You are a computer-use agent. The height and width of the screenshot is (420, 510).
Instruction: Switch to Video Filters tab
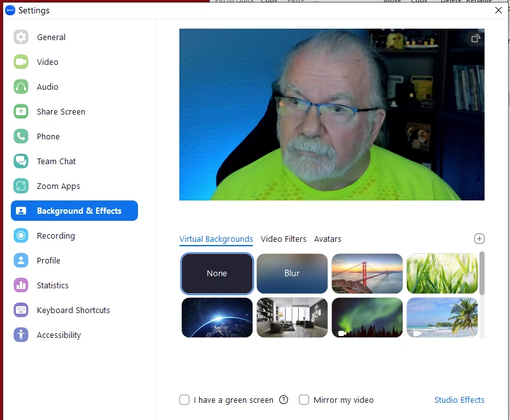click(283, 239)
